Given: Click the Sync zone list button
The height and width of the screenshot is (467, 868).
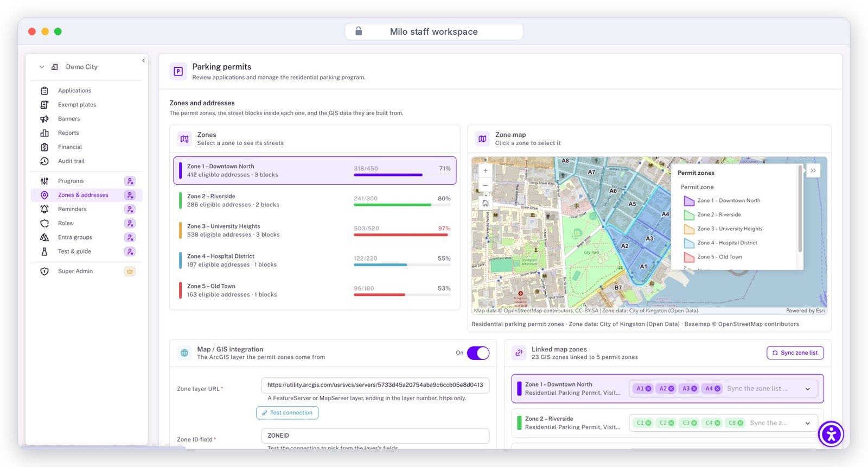Looking at the screenshot, I should click(795, 353).
